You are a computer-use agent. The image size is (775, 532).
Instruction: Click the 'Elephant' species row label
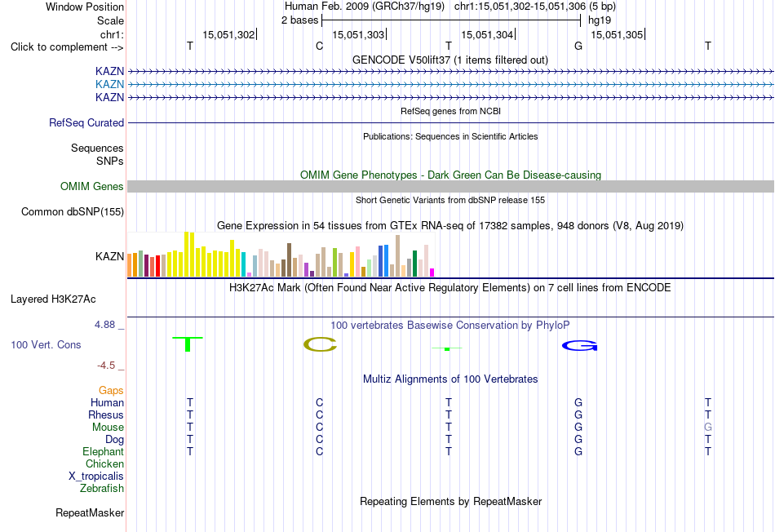(103, 451)
